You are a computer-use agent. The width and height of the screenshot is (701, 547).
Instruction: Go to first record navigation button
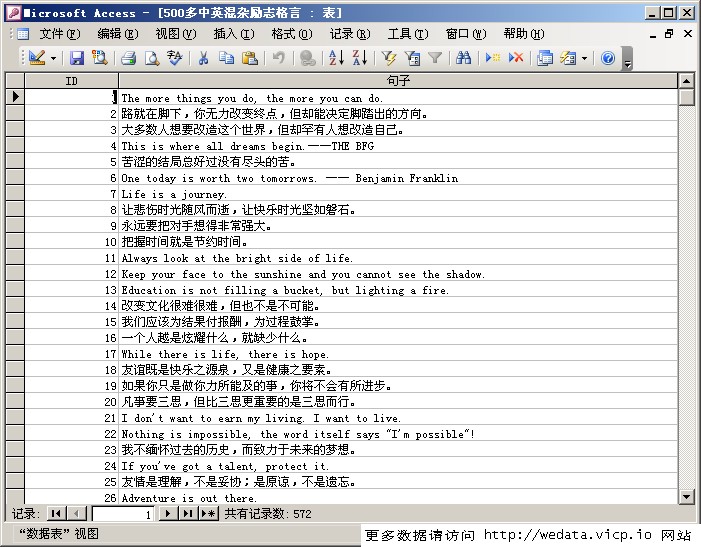(56, 513)
